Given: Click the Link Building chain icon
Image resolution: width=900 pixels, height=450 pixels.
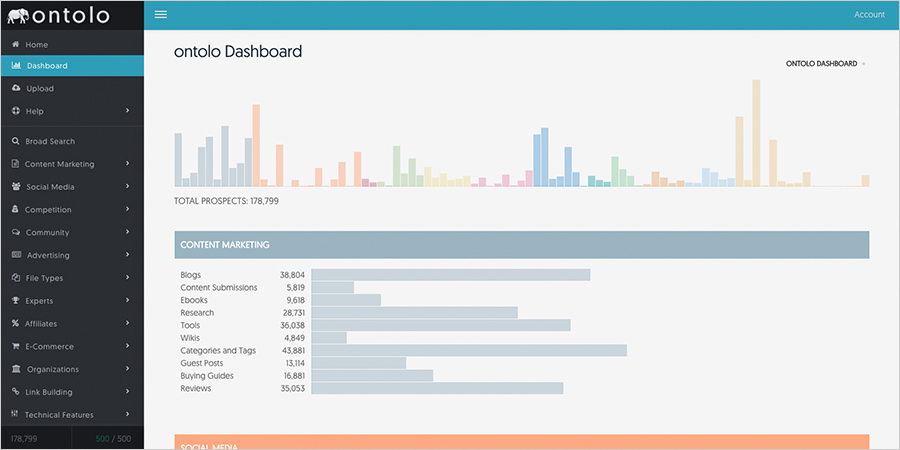Looking at the screenshot, I should [15, 392].
